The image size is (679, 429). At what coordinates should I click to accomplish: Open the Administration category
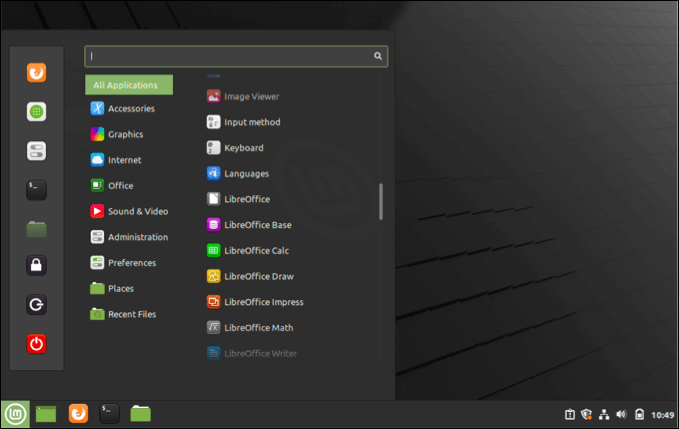129,237
